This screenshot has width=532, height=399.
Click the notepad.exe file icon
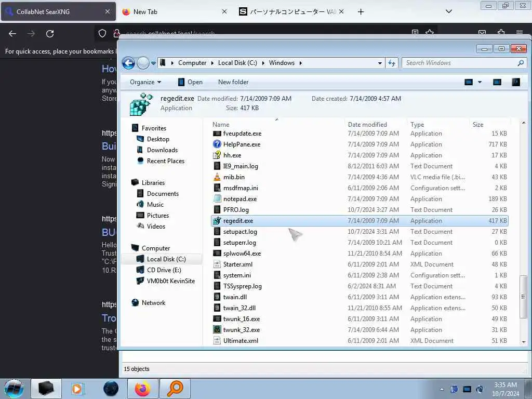[x=217, y=199]
